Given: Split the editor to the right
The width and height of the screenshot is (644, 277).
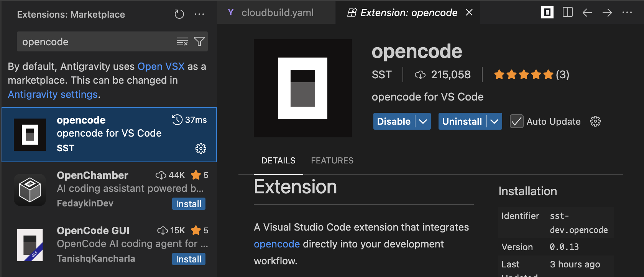Looking at the screenshot, I should 568,13.
